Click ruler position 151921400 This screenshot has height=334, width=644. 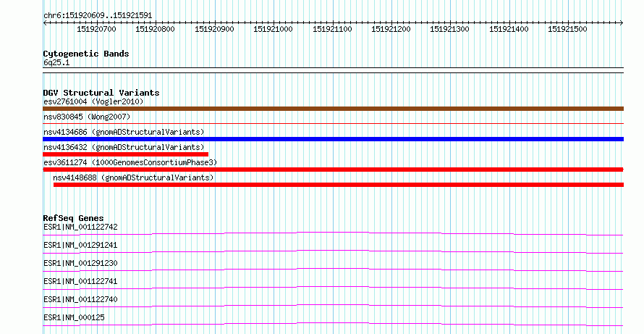509,29
